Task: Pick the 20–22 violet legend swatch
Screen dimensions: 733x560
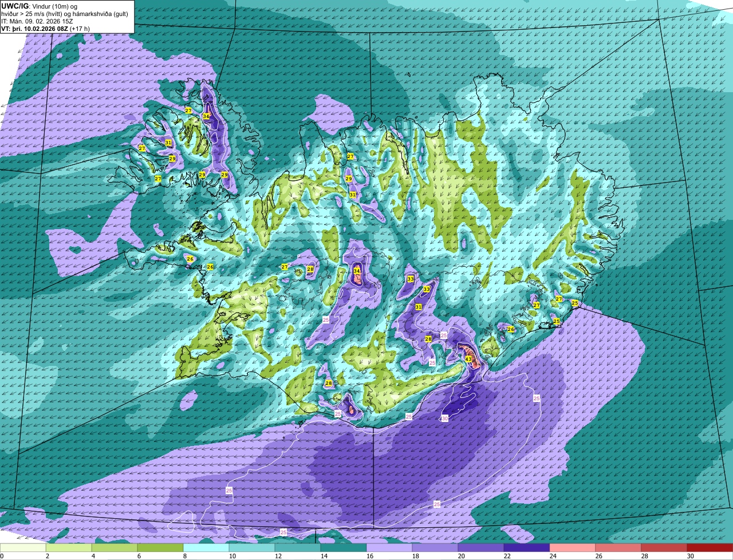Action: tap(481, 548)
